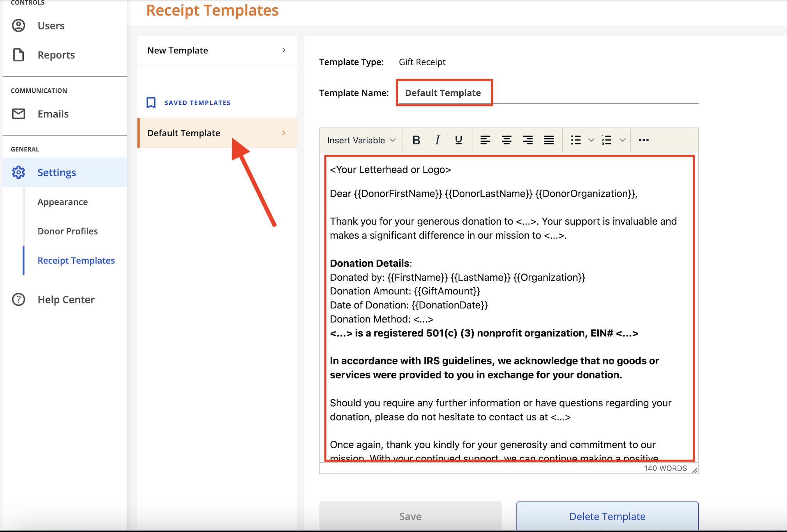Click the Delete Template button
787x532 pixels.
607,516
